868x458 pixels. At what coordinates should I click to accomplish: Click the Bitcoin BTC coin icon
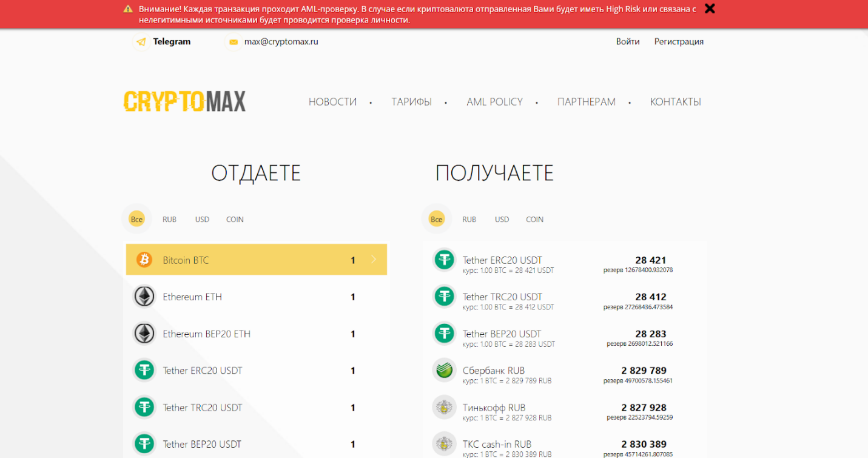pyautogui.click(x=144, y=260)
